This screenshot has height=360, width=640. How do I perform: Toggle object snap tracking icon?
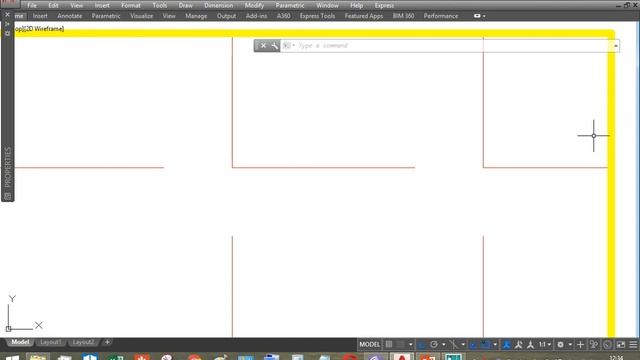tap(473, 344)
